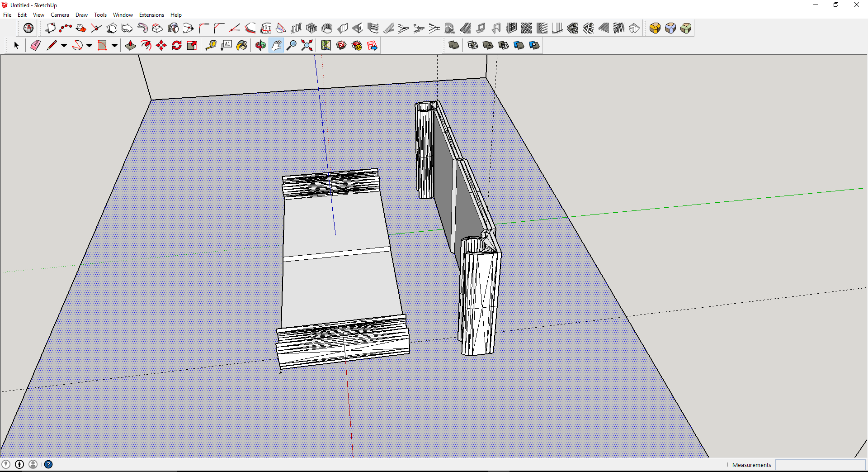Click the Zoom magnifier tool
This screenshot has height=472, width=868.
292,45
